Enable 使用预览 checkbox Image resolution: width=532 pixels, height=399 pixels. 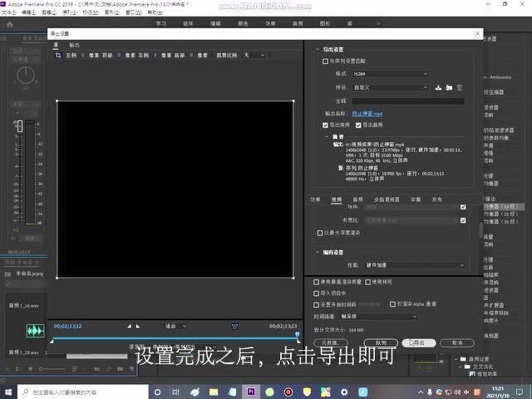tap(367, 282)
